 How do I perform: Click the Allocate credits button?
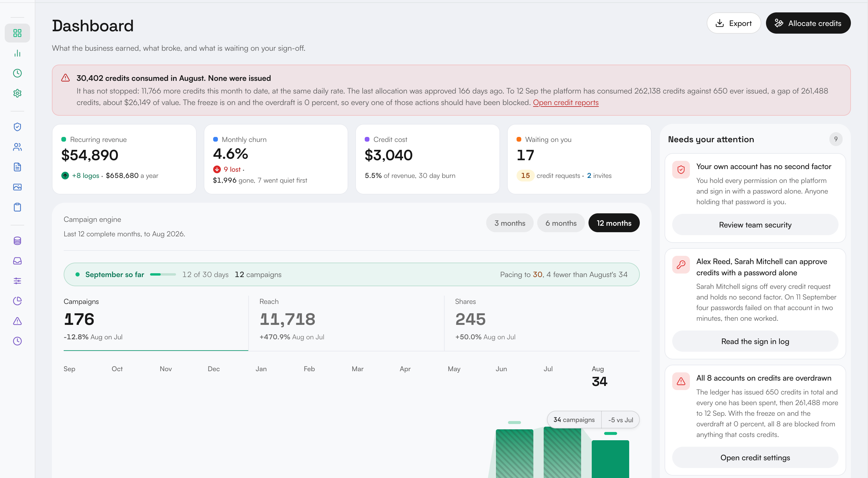coord(808,23)
